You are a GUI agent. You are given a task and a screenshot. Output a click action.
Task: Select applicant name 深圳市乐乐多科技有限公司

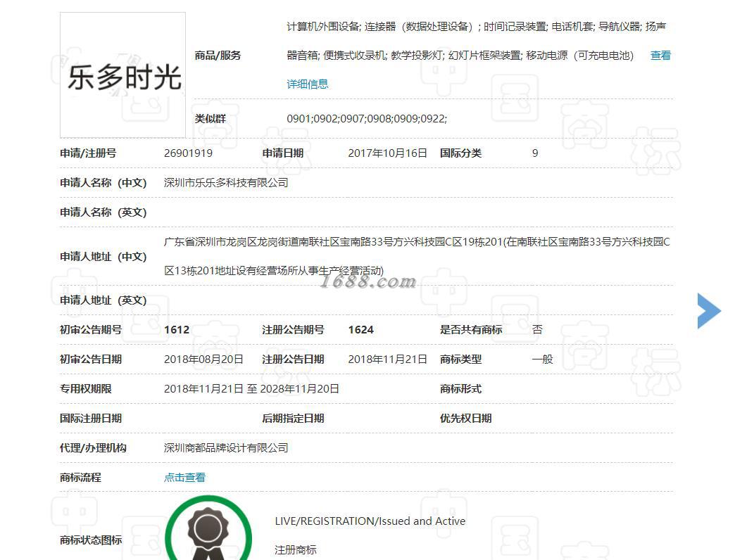[226, 183]
